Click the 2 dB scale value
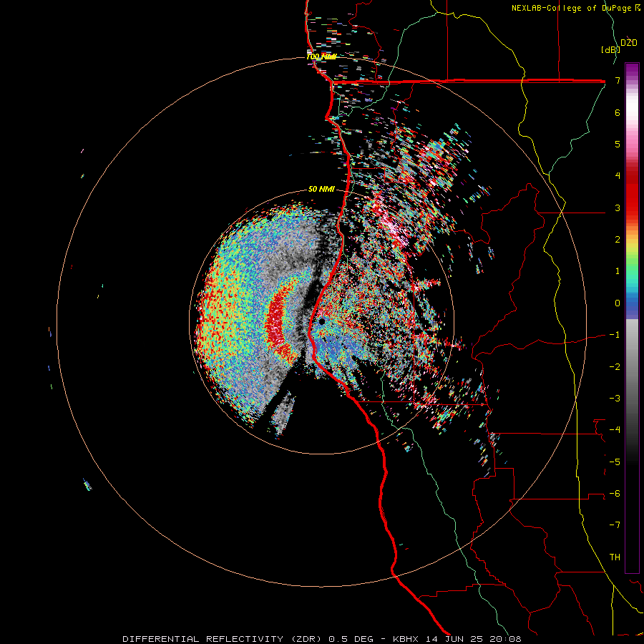The height and width of the screenshot is (644, 644). [x=618, y=240]
